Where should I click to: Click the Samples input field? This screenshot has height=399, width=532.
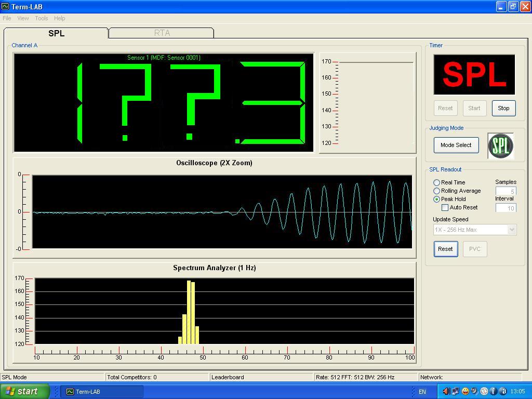pyautogui.click(x=506, y=191)
